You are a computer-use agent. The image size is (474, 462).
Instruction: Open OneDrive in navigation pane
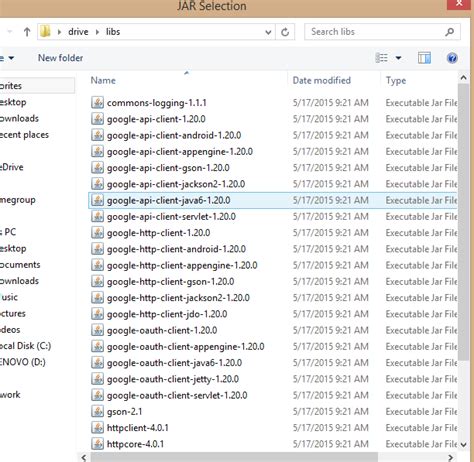12,167
